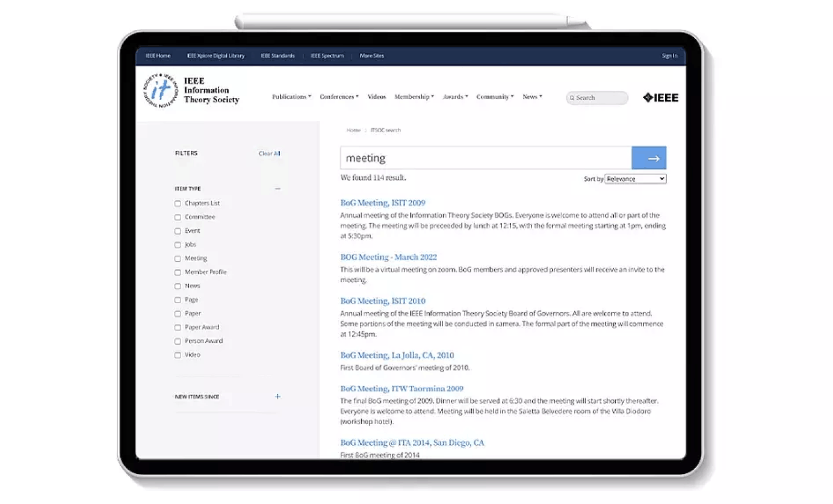This screenshot has height=504, width=833.
Task: Click Clear All filters link
Action: 269,153
